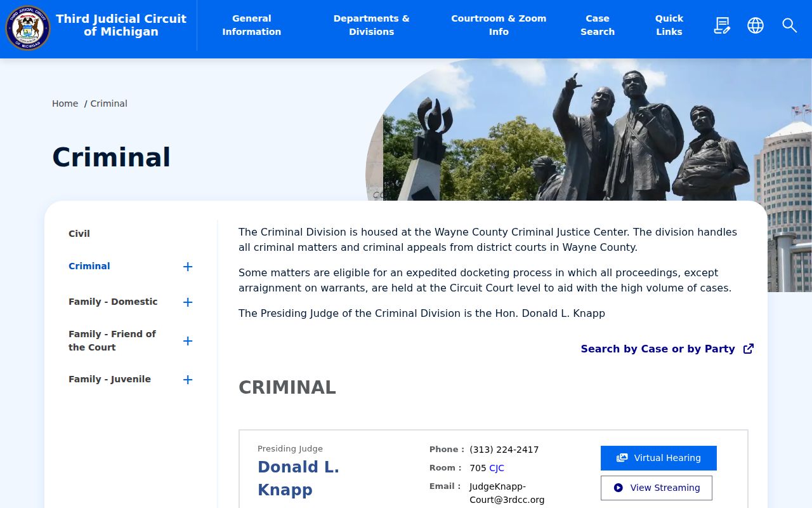Go to Home in the breadcrumb

[x=65, y=104]
